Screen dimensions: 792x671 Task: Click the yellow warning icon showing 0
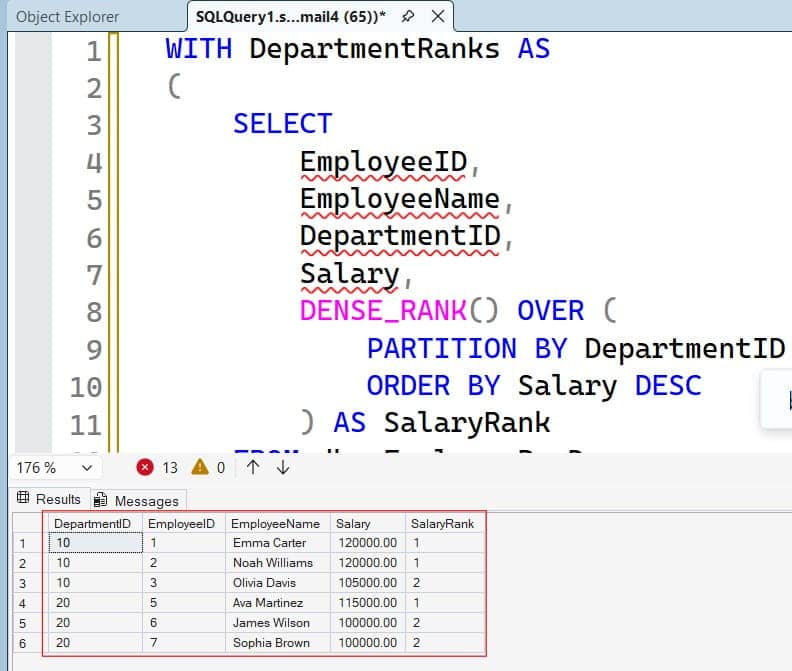[200, 467]
